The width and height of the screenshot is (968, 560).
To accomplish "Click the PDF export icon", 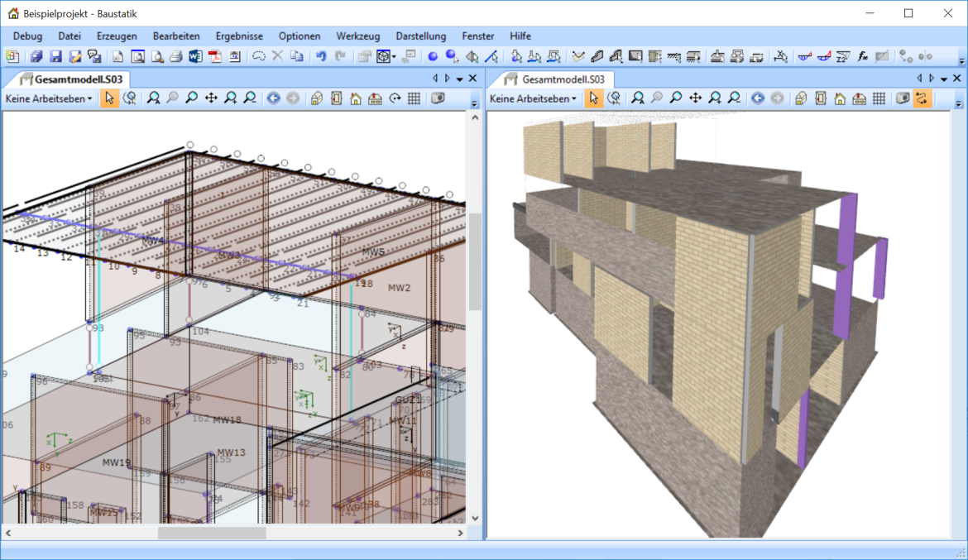I will (215, 56).
